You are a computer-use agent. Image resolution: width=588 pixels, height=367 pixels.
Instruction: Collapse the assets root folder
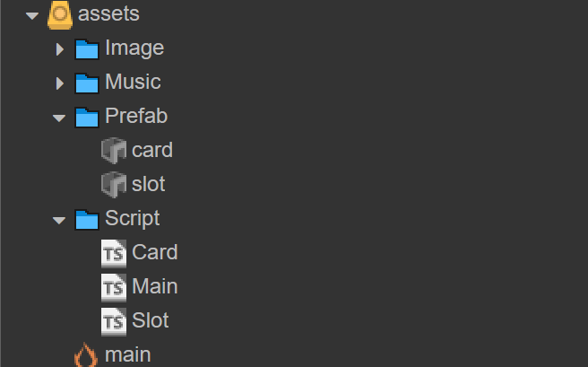pos(33,15)
